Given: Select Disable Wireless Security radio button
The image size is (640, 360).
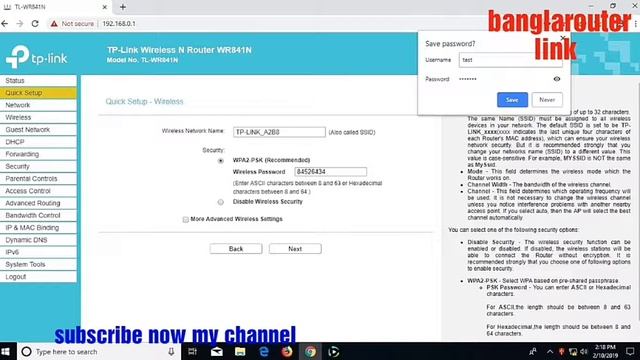Looking at the screenshot, I should pos(221,202).
